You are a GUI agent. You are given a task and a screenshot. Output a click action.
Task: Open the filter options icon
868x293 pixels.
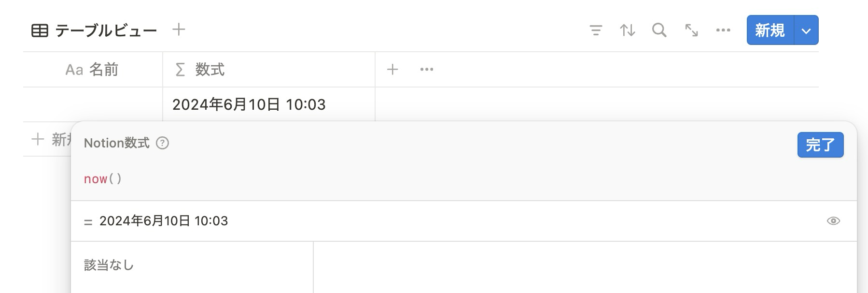pos(596,30)
